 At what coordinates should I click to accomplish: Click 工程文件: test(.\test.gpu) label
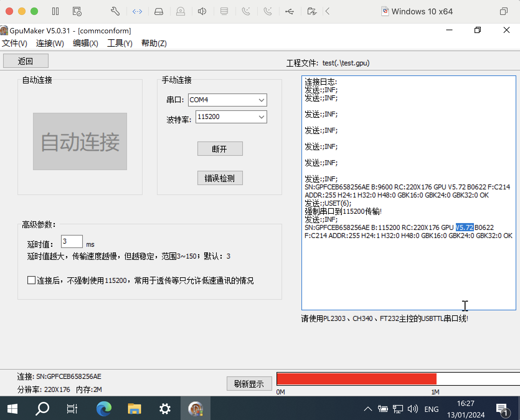coord(328,63)
